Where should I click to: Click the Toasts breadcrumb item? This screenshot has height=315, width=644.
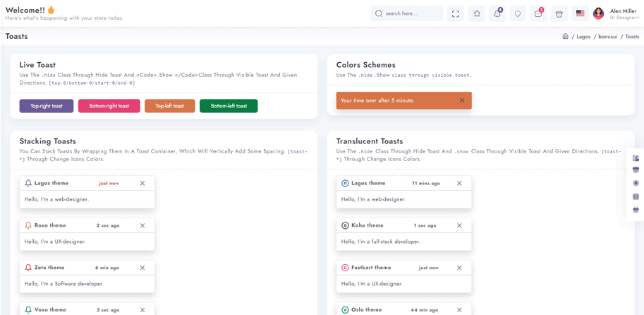[633, 37]
